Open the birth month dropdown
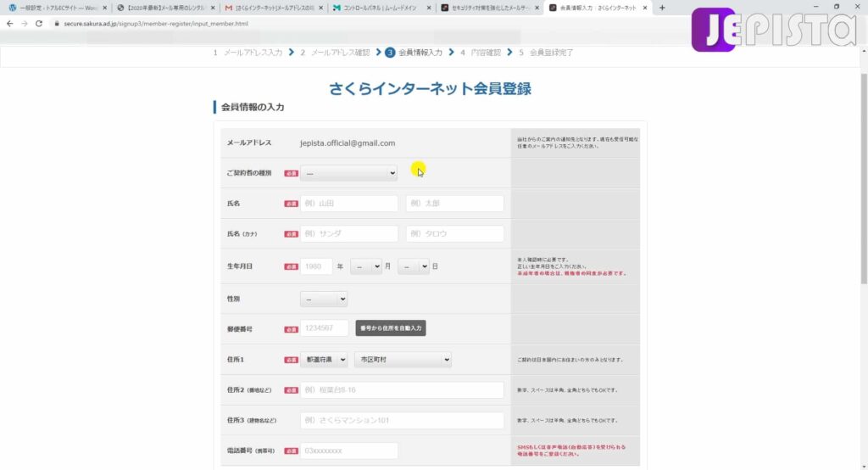Screen dimensions: 868x470 (366, 266)
